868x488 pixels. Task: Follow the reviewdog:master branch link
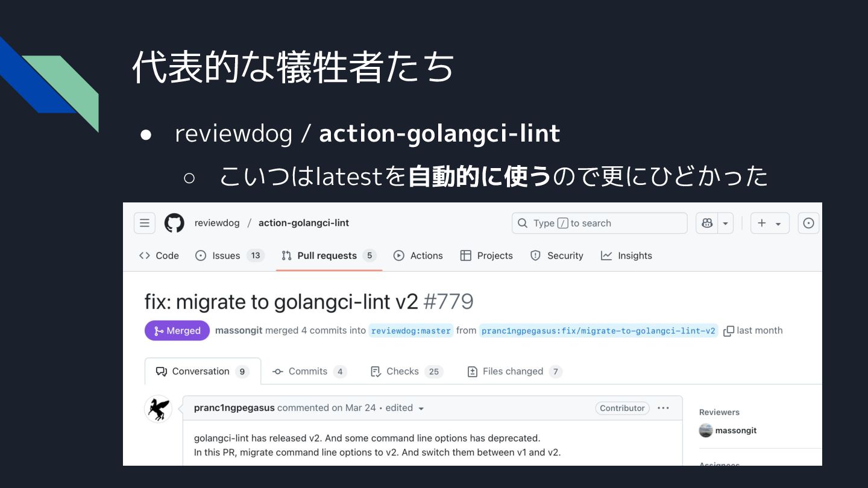pos(411,331)
